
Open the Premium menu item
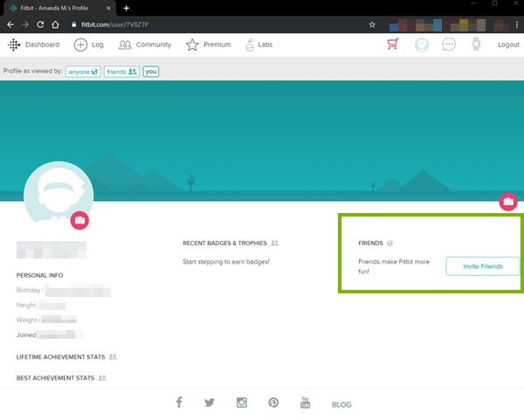point(217,45)
